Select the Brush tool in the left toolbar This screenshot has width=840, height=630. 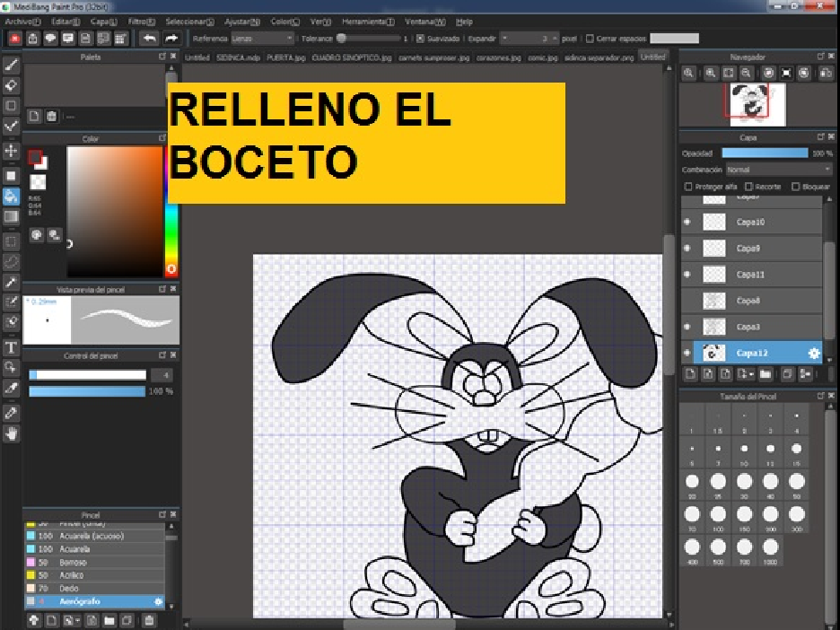tap(12, 65)
